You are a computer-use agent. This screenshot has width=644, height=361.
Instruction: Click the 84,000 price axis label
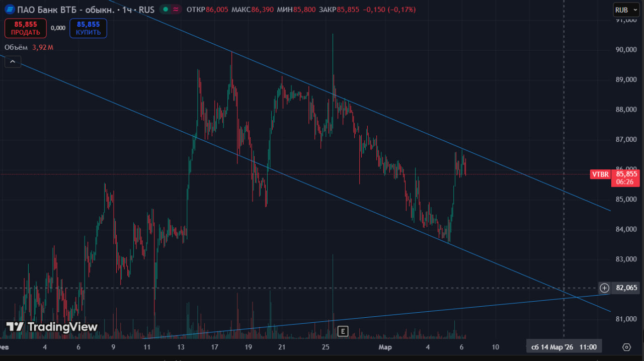626,229
